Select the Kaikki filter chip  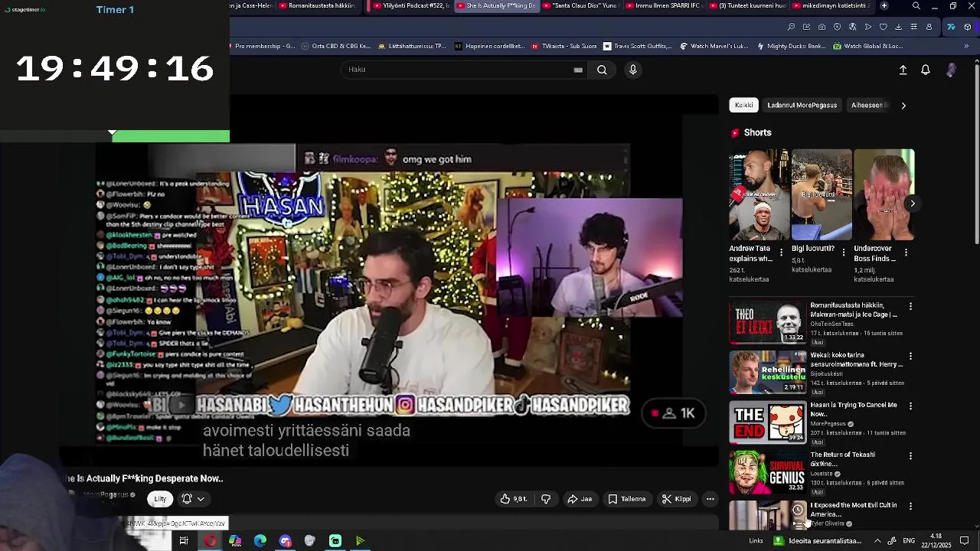click(744, 106)
